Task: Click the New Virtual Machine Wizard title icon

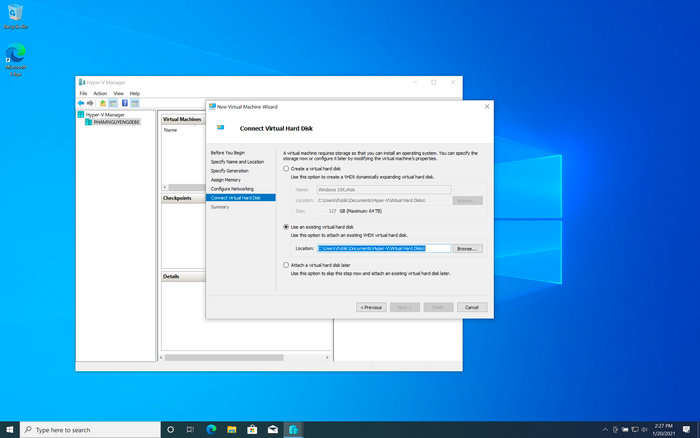Action: tap(212, 107)
